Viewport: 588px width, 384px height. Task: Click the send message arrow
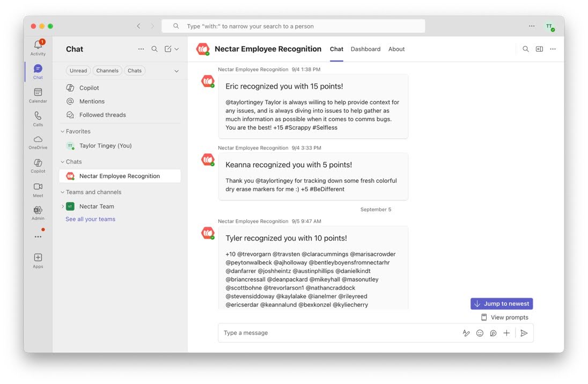524,333
